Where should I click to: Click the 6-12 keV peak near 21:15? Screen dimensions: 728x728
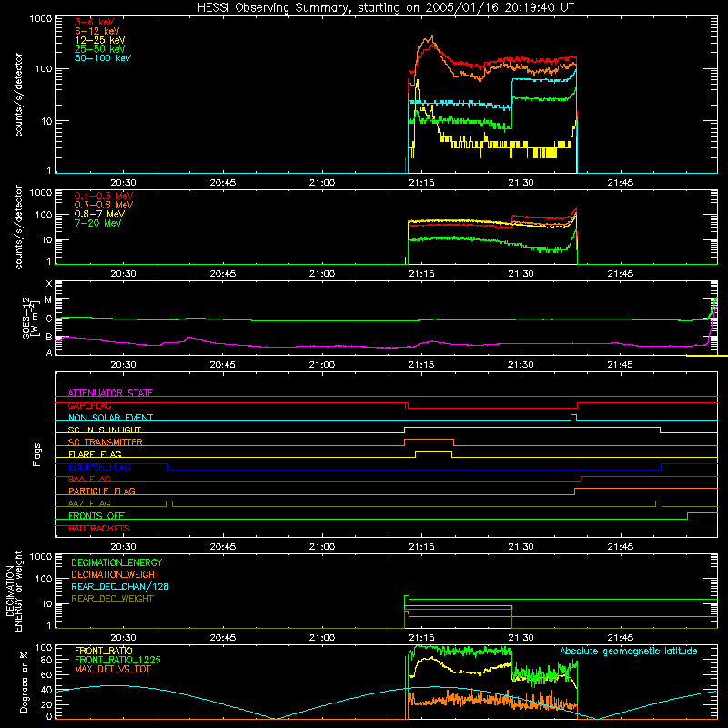point(431,37)
